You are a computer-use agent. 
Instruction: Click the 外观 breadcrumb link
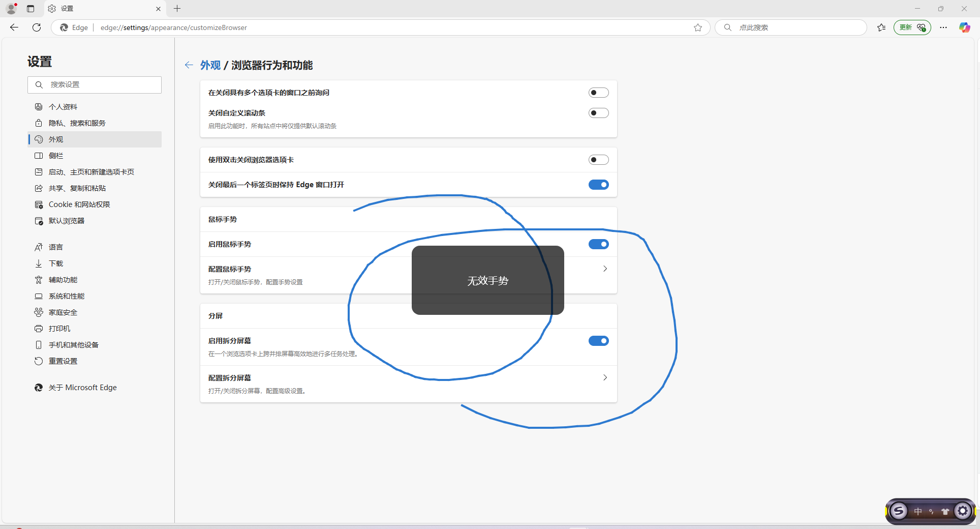click(x=210, y=65)
